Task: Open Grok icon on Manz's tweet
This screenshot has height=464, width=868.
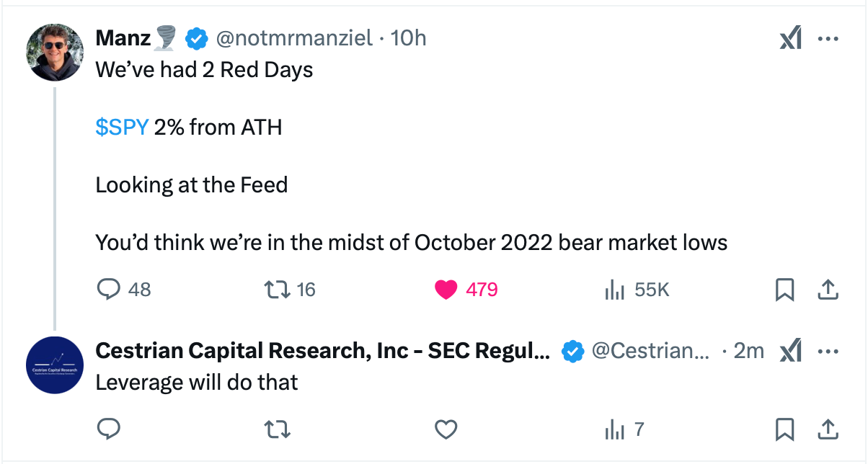Action: pyautogui.click(x=790, y=39)
